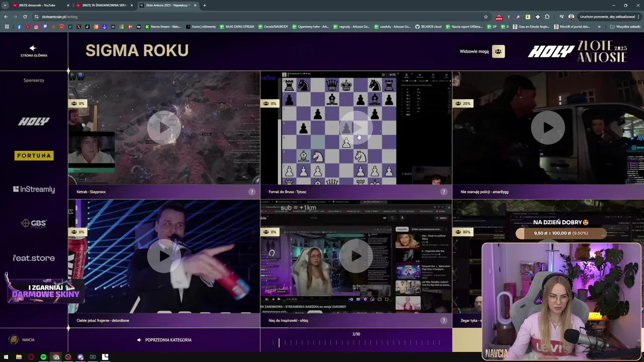Open info icon for Fornal do Brusa

[444, 192]
